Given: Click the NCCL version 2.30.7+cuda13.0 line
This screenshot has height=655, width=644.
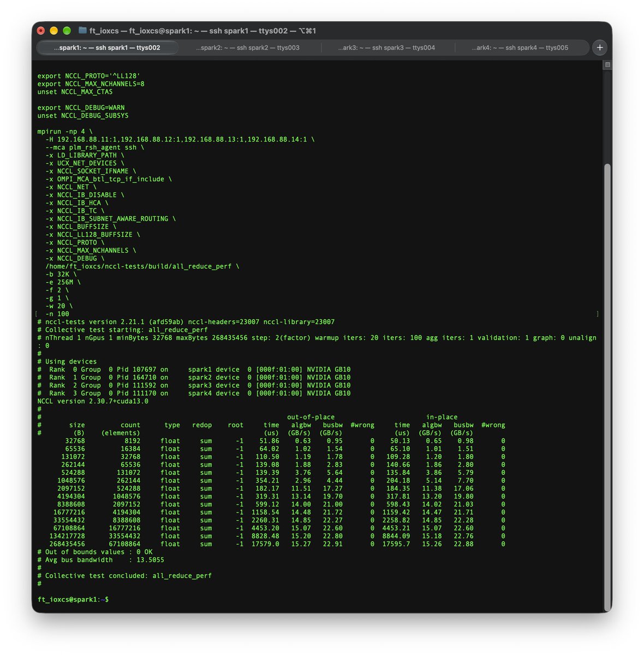Looking at the screenshot, I should tap(93, 401).
